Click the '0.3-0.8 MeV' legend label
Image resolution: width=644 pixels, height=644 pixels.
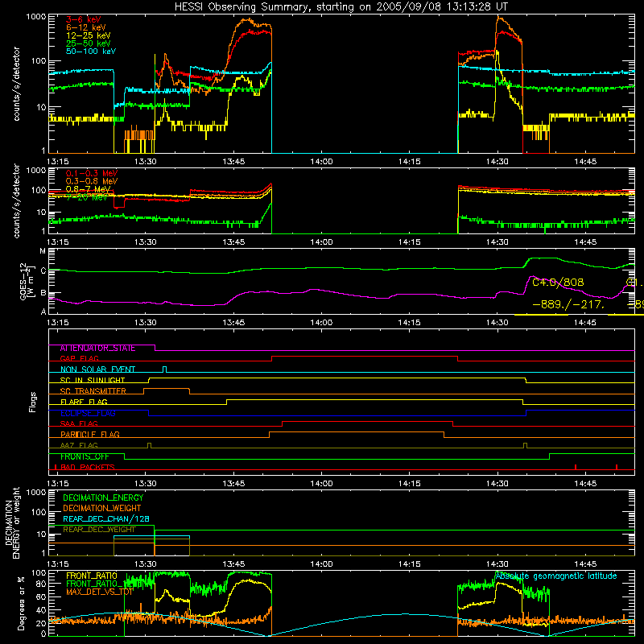click(x=92, y=181)
